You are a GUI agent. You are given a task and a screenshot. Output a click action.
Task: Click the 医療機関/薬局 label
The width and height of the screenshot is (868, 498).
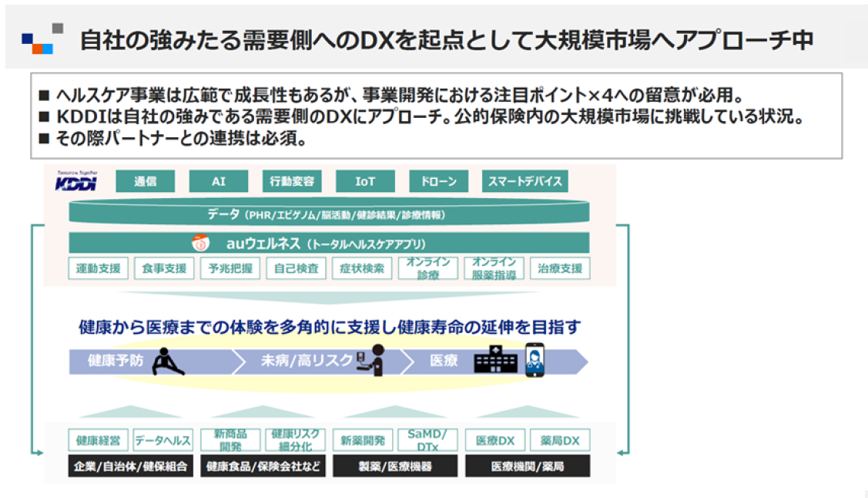tap(528, 466)
